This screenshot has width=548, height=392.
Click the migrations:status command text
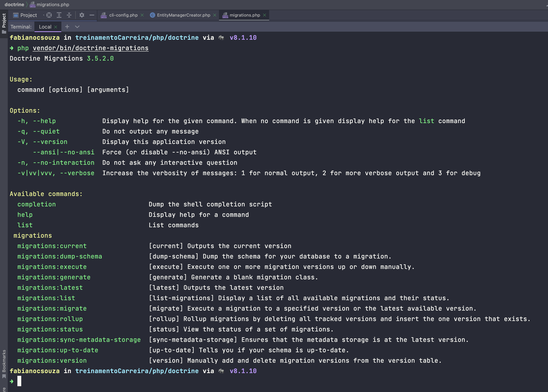(x=50, y=329)
